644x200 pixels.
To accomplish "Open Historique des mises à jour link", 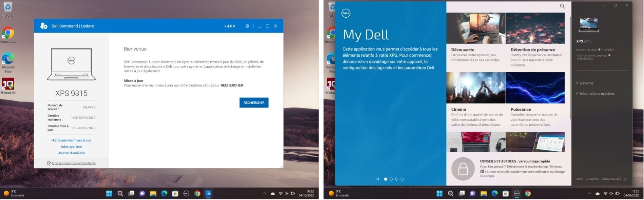I will (71, 140).
